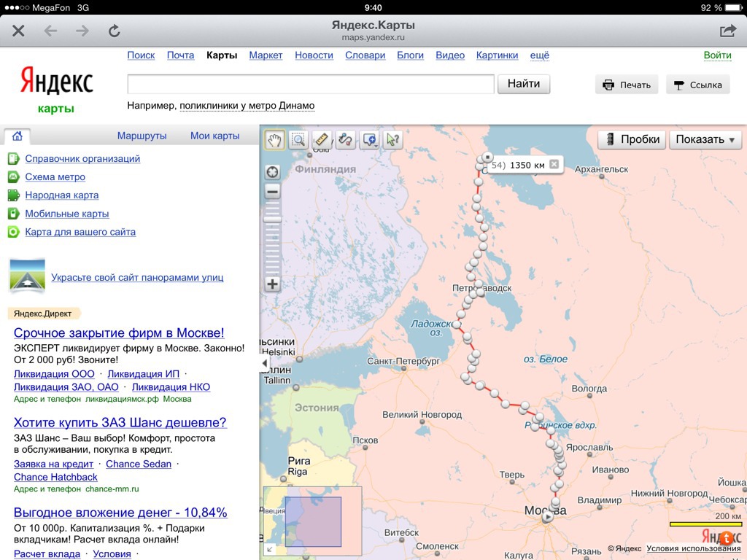747x560 pixels.
Task: Open the Маркет service link
Action: coord(266,55)
